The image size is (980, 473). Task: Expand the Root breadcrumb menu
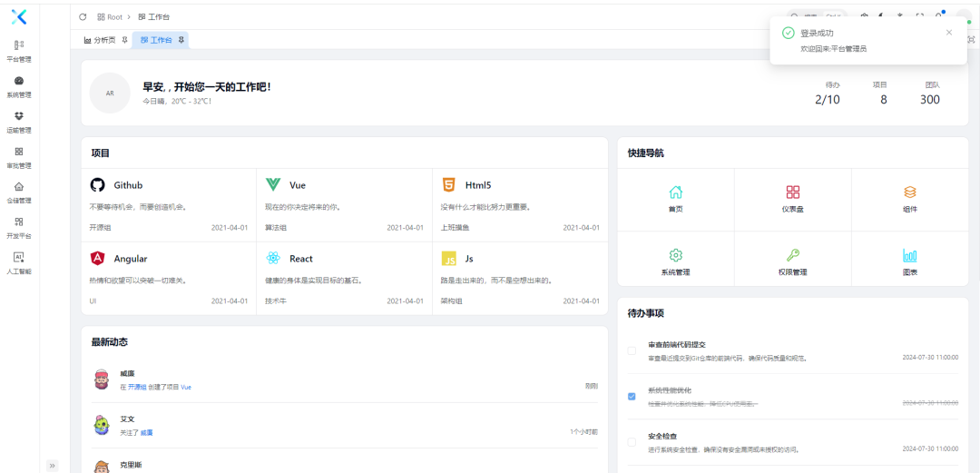tap(110, 16)
